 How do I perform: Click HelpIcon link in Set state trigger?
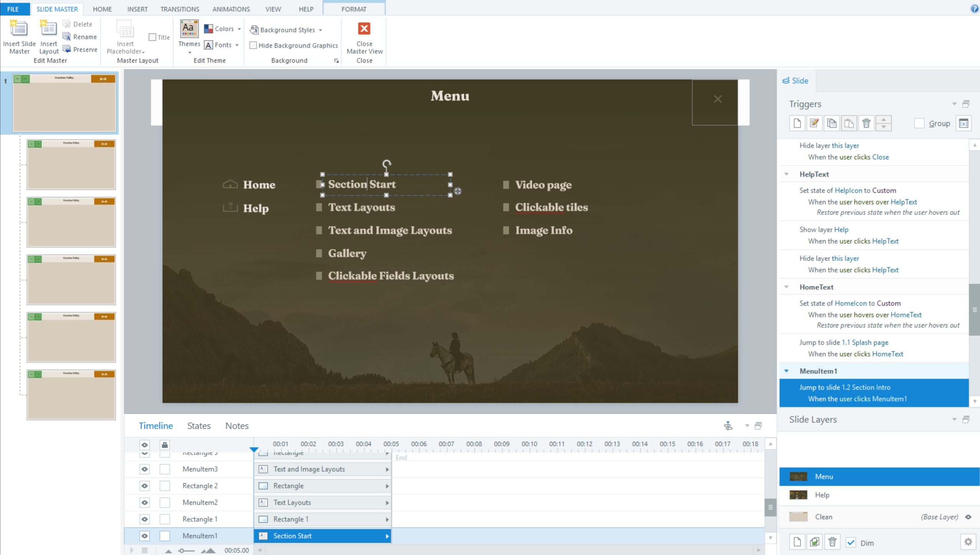(x=848, y=190)
